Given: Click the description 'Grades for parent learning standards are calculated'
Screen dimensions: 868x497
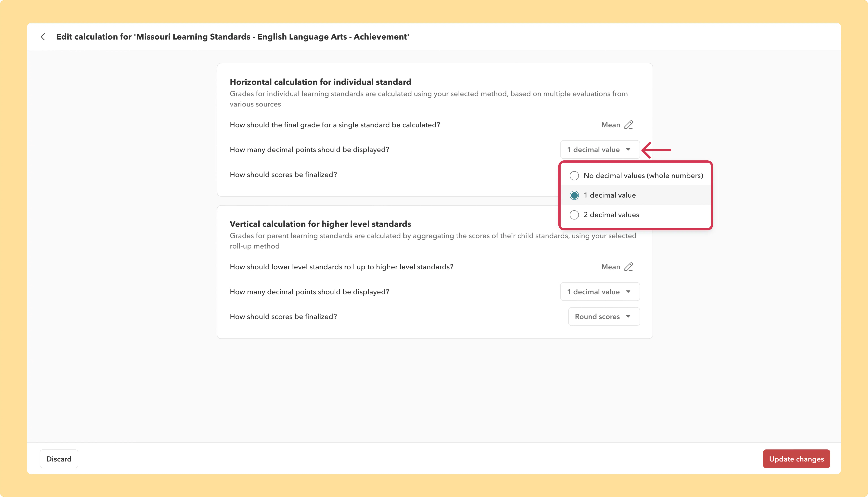Looking at the screenshot, I should tap(433, 241).
